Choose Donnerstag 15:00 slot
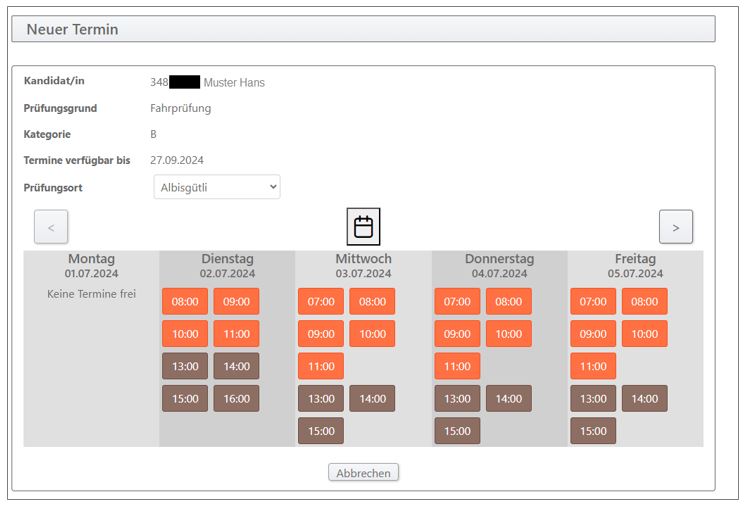Viewport: 747px width, 508px height. [457, 431]
